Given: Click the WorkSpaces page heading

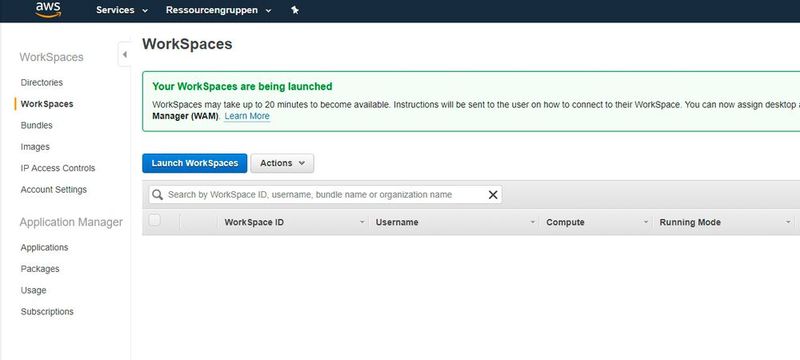Looking at the screenshot, I should pos(187,44).
